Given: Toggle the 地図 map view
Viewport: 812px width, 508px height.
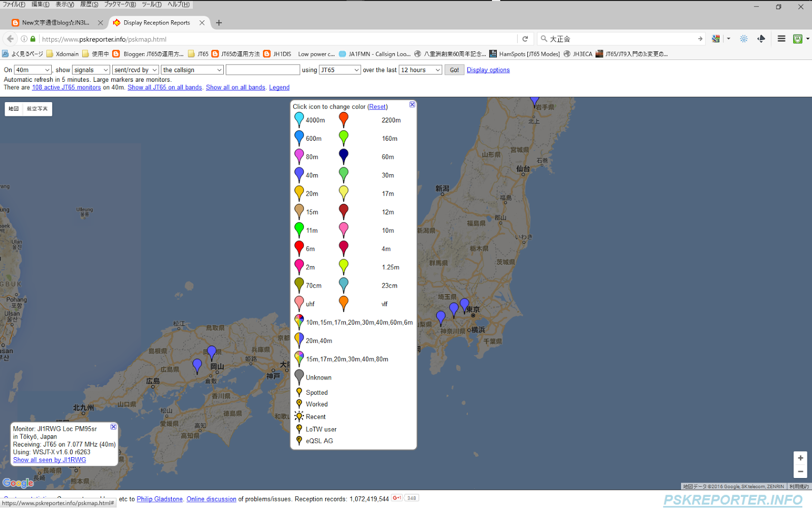Looking at the screenshot, I should [13, 109].
